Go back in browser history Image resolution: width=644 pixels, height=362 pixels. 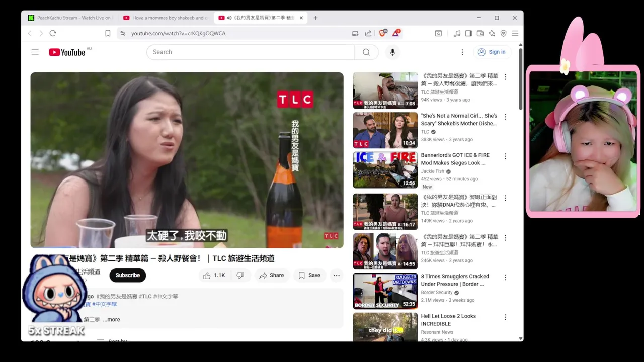30,33
